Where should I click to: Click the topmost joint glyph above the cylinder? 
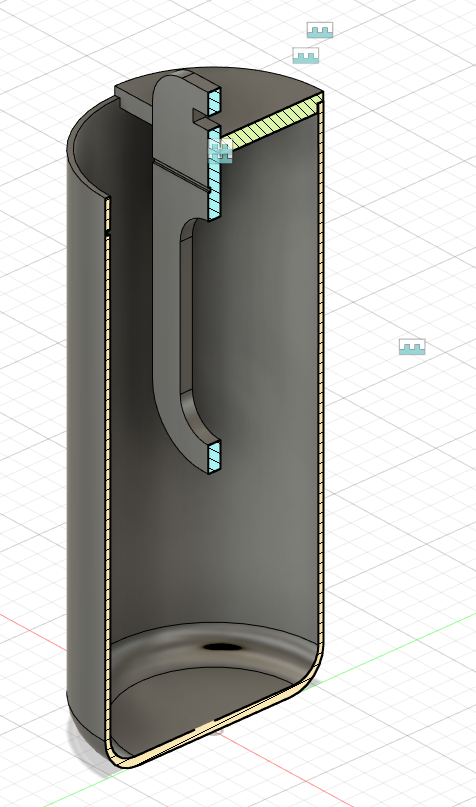point(320,30)
